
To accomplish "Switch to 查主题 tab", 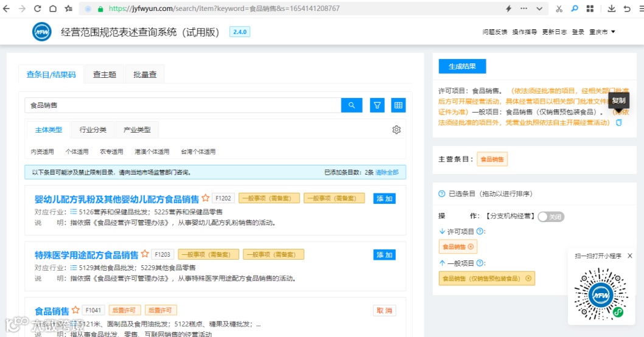I will [x=104, y=74].
